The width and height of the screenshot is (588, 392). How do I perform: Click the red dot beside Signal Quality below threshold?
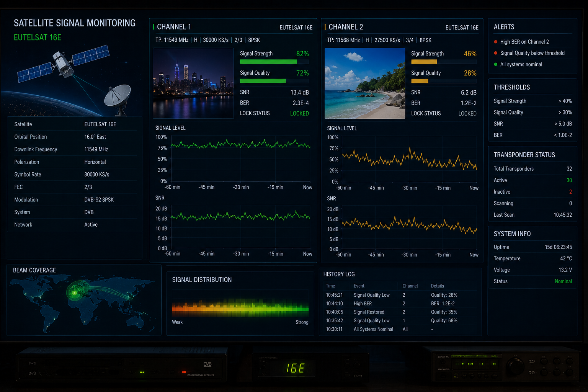point(496,53)
